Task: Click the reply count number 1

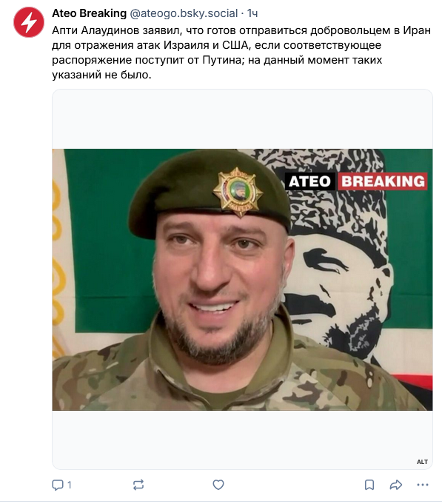Action: tap(70, 485)
